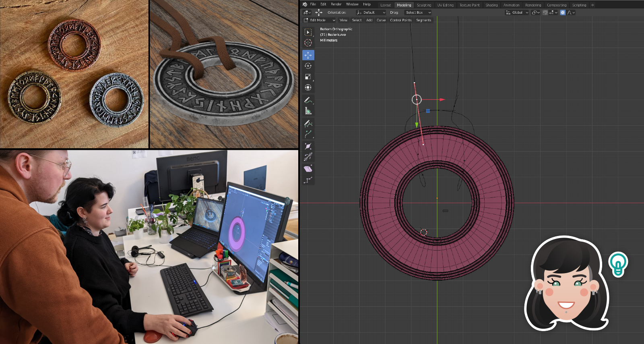Choose the curve Tilt tool
Screen dimensions: 644x344
click(x=308, y=157)
